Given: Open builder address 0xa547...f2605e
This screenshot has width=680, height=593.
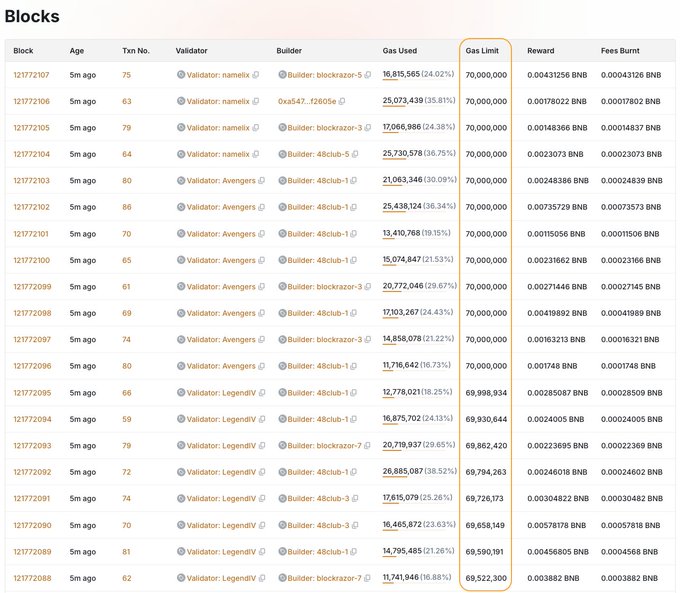Looking at the screenshot, I should tap(307, 102).
